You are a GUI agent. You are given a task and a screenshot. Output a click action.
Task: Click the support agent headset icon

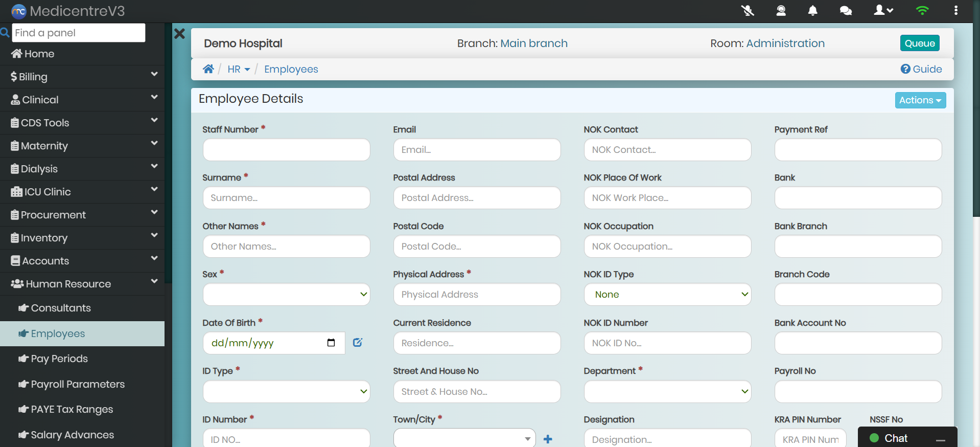(781, 11)
